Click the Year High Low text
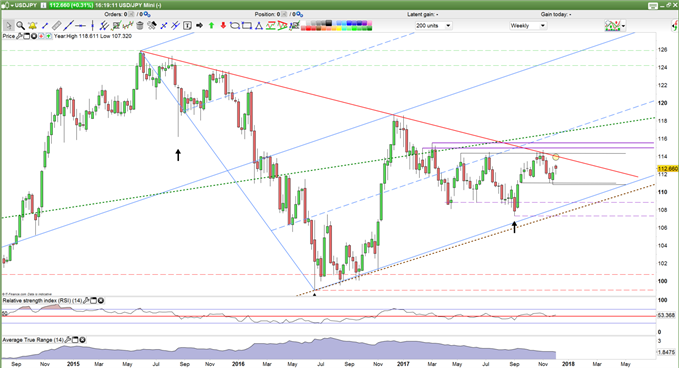This screenshot has width=679, height=368. point(93,36)
